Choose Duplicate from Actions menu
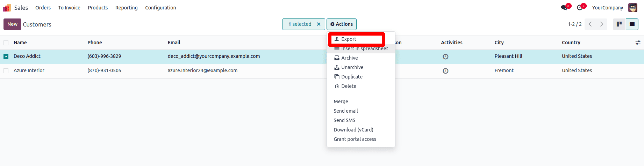 coord(361,77)
